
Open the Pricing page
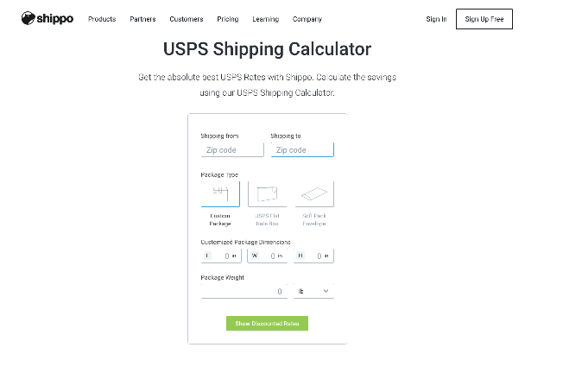tap(228, 19)
